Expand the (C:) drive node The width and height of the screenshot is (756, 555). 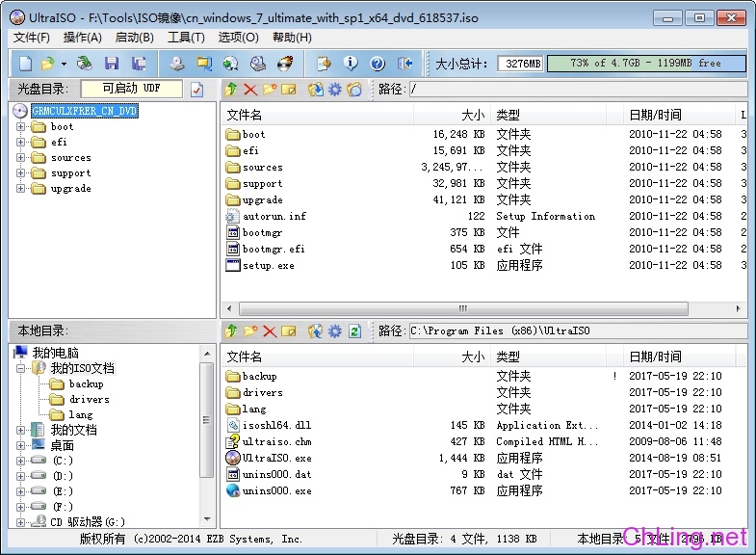21,461
